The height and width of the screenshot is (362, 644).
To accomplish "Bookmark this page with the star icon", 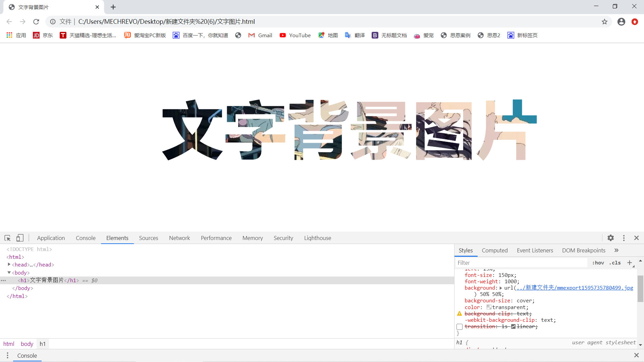I will [604, 22].
